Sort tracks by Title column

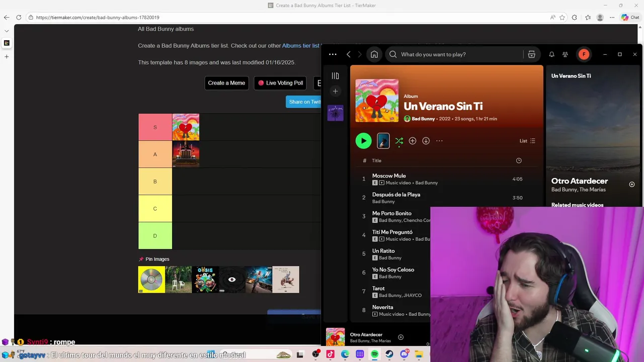click(377, 160)
